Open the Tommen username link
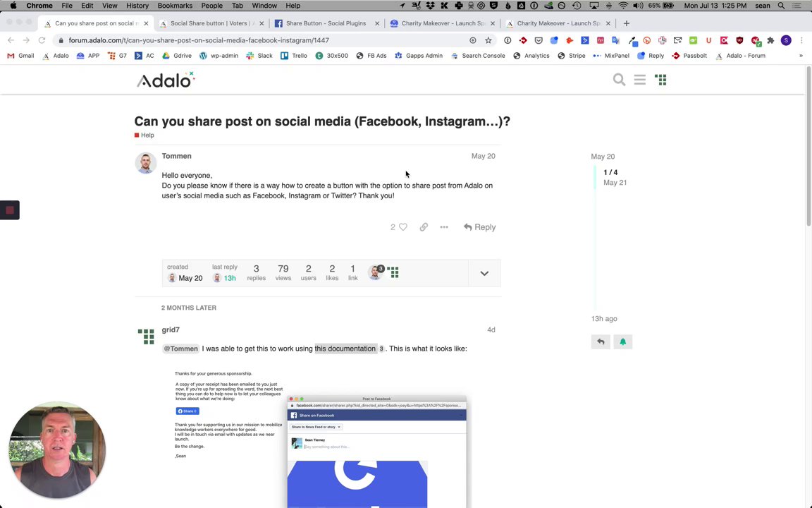Screen dimensions: 812x508 click(177, 156)
